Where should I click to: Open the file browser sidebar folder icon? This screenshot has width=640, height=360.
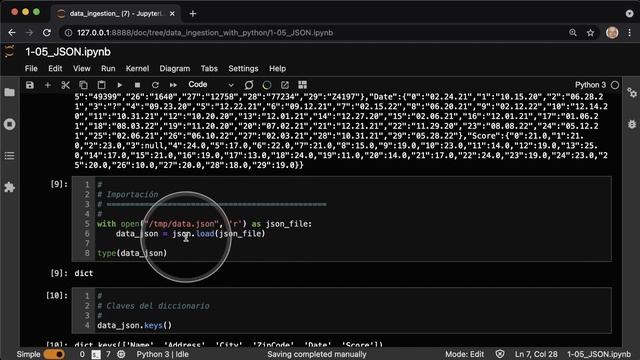click(9, 92)
